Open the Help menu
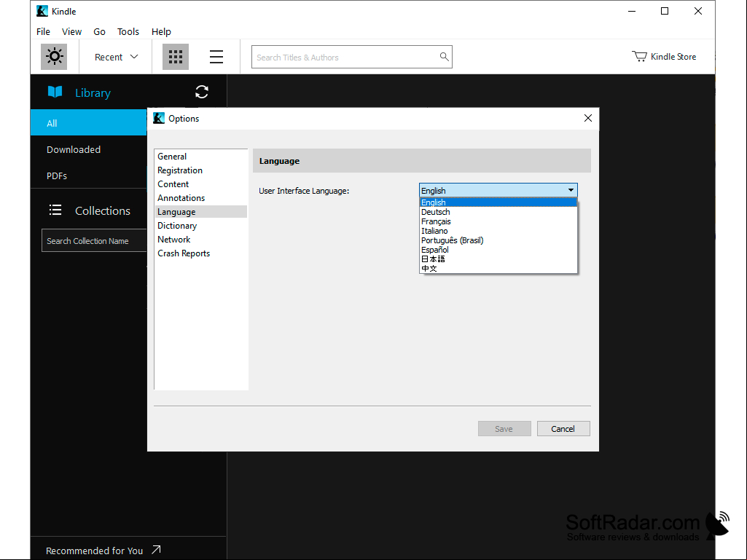Image resolution: width=747 pixels, height=560 pixels. 161,31
